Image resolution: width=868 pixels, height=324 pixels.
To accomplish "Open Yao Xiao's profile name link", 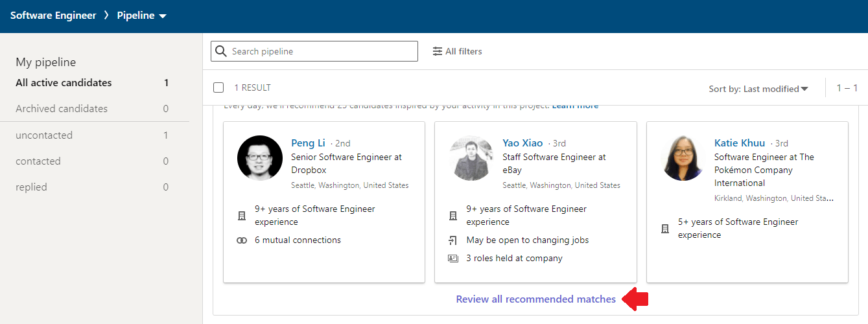I will tap(523, 143).
